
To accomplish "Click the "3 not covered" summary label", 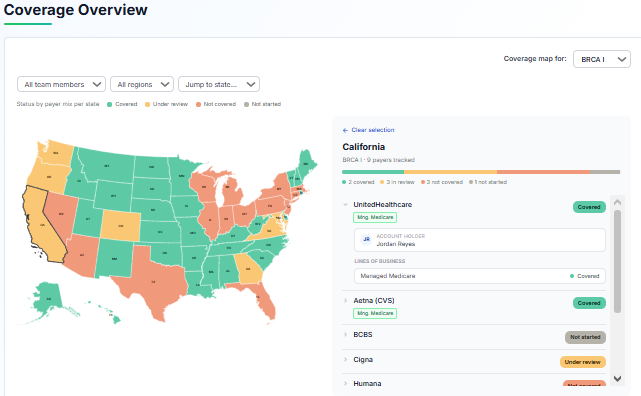I will coord(445,182).
